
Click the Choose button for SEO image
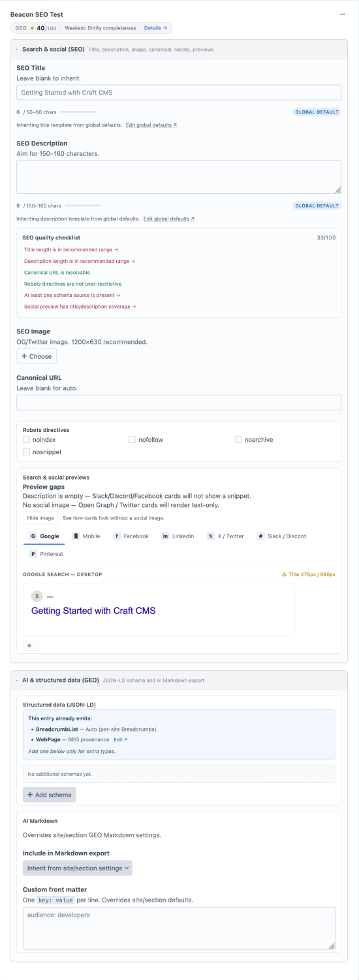[37, 356]
